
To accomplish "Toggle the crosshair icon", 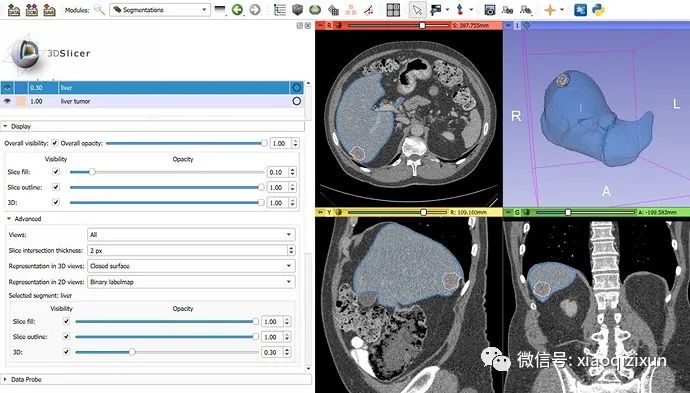I will 550,10.
